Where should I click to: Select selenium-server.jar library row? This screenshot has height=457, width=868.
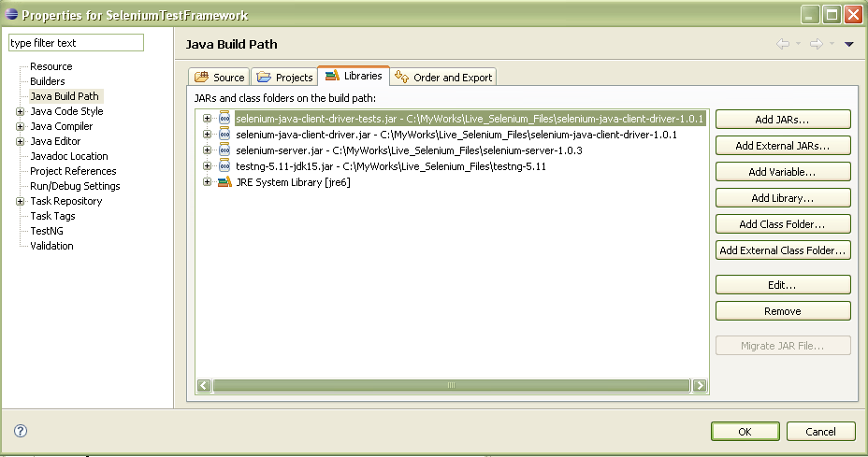click(409, 150)
